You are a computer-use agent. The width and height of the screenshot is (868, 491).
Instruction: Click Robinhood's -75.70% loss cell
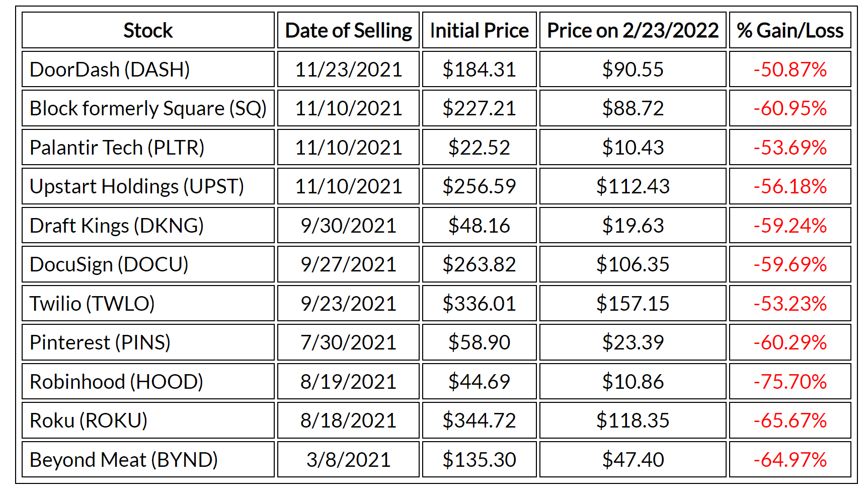(x=790, y=382)
